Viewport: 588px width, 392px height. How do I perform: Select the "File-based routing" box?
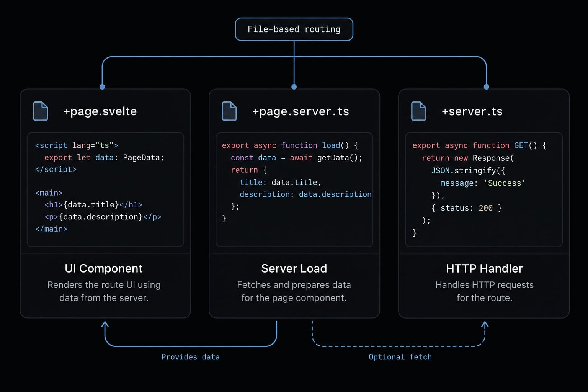tap(294, 29)
